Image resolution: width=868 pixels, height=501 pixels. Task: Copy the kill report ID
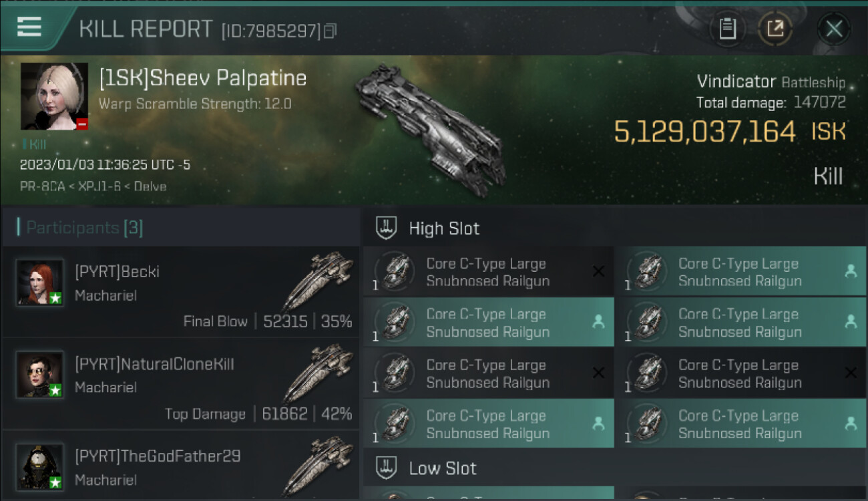(x=331, y=31)
